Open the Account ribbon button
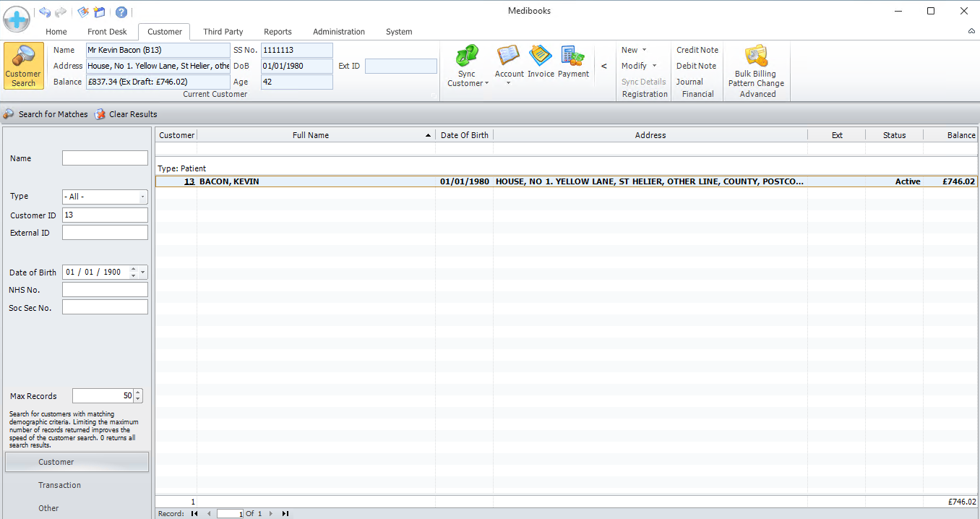 click(509, 56)
